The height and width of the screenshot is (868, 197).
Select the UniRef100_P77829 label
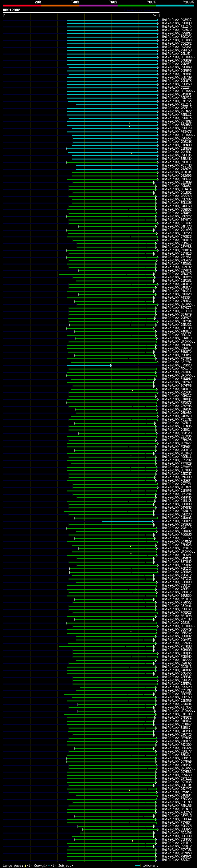[176, 464]
